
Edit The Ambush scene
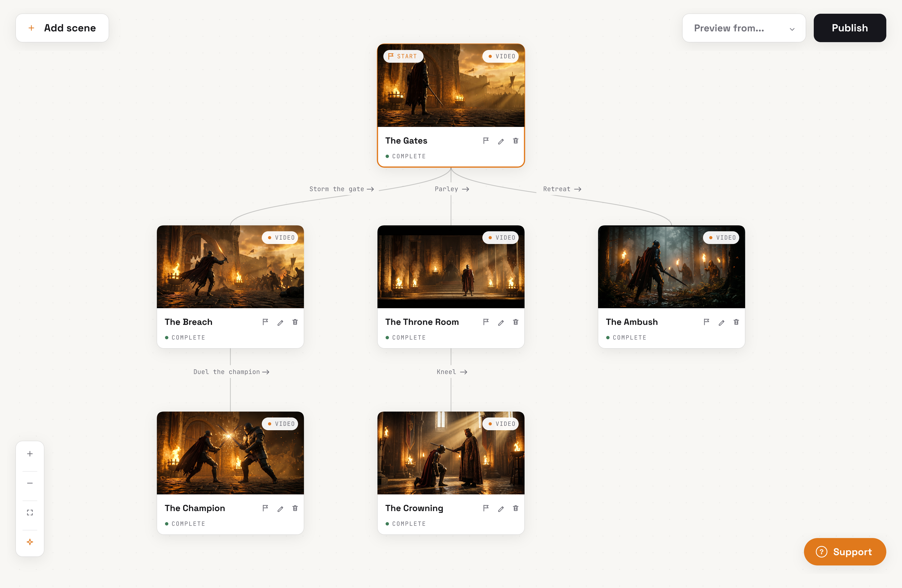click(x=722, y=322)
